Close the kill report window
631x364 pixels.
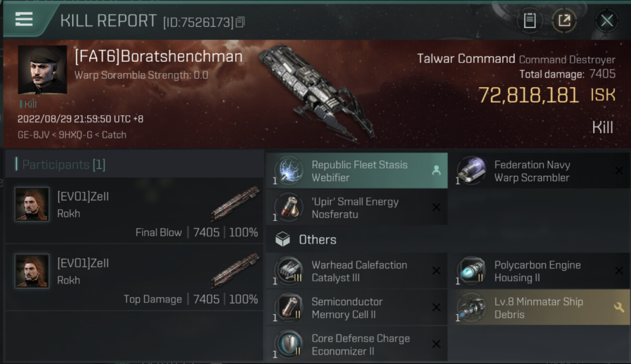pos(606,20)
